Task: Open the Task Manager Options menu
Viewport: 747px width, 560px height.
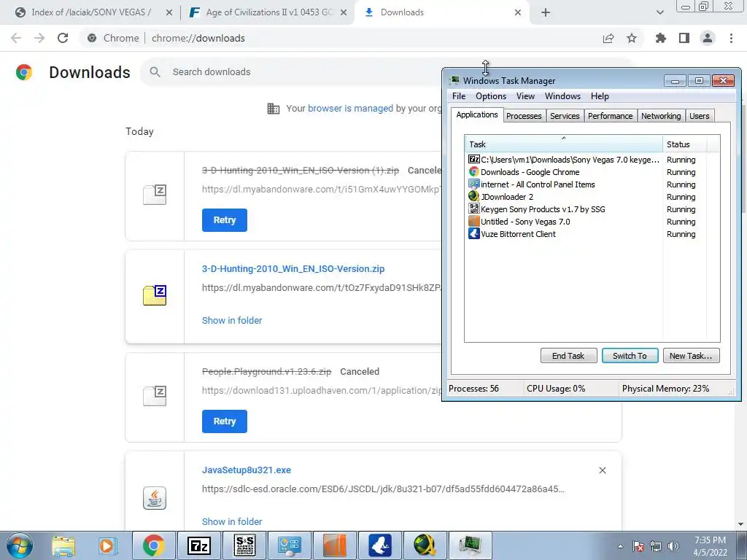Action: (x=491, y=96)
